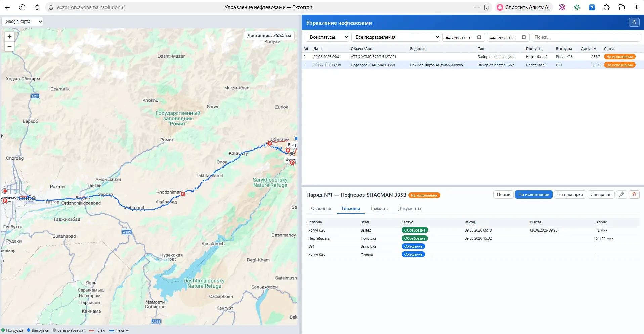
Task: Zoom out the map with minus
Action: [x=9, y=46]
